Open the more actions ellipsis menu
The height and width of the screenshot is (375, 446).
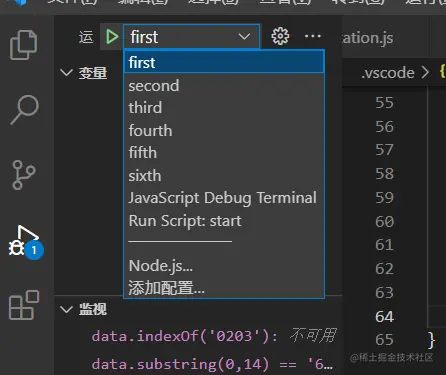click(x=313, y=36)
